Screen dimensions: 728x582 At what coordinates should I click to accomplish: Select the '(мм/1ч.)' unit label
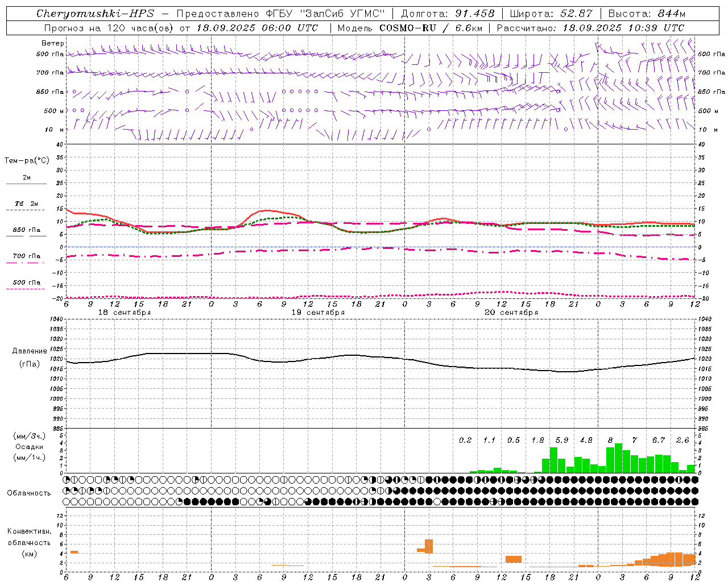tap(30, 458)
